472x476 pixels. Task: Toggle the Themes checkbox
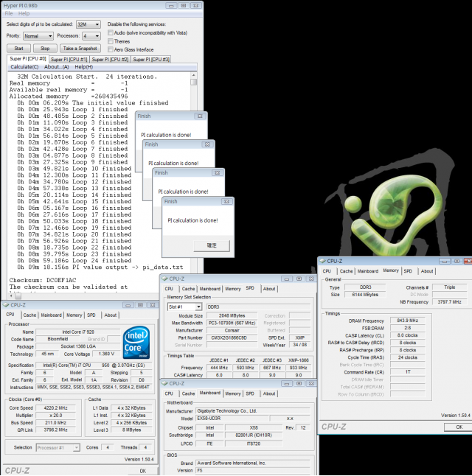[x=111, y=41]
